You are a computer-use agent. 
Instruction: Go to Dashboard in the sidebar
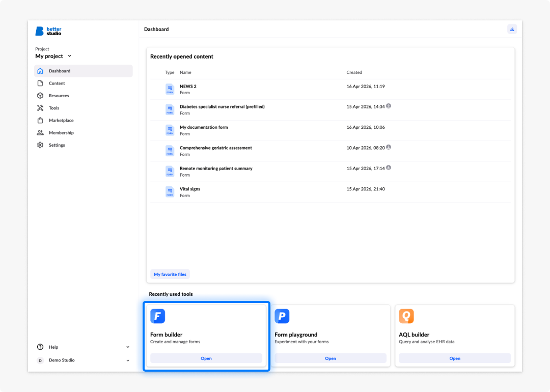(x=84, y=71)
